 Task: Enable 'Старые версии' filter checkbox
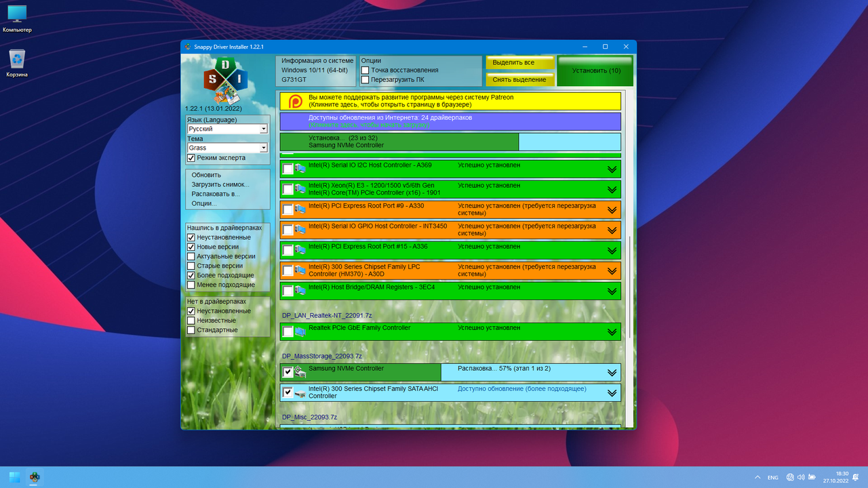[191, 266]
